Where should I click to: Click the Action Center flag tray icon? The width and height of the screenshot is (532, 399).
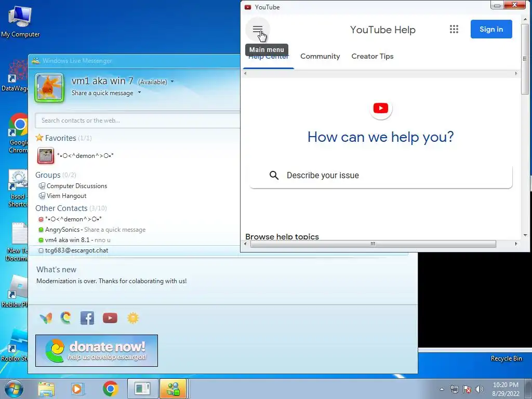point(467,389)
